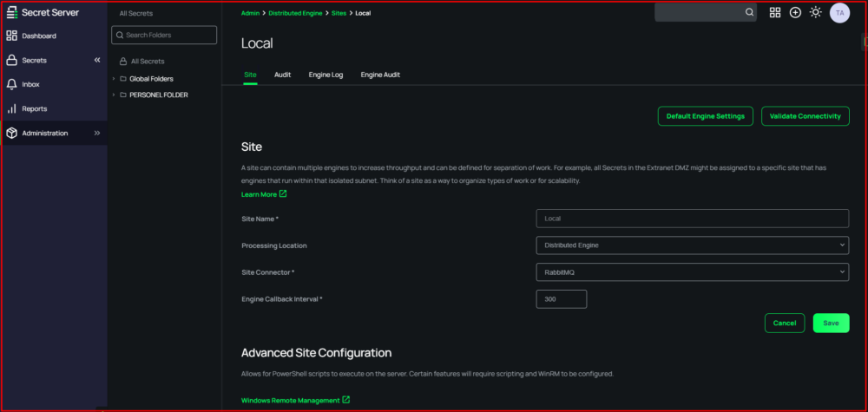Click the search magnifier icon in top bar

coord(749,12)
